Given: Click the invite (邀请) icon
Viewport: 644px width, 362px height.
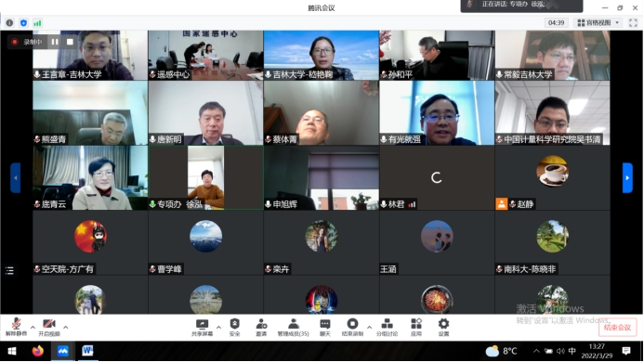Looking at the screenshot, I should 261,328.
